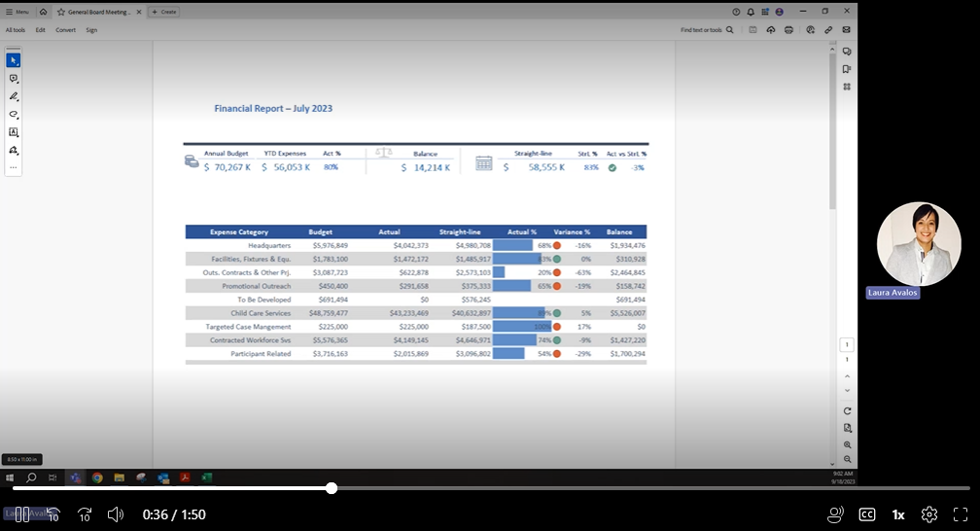Click the rotate page icon
The height and width of the screenshot is (531, 980).
(x=848, y=411)
